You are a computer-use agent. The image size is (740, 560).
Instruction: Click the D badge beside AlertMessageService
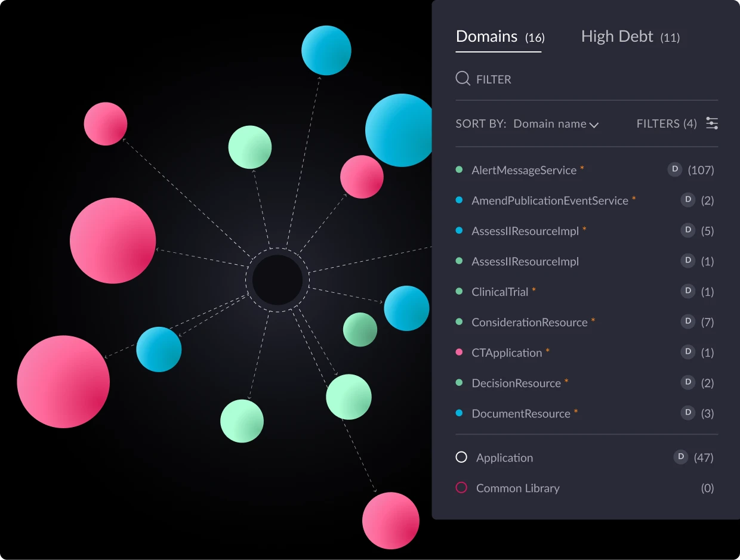[674, 169]
